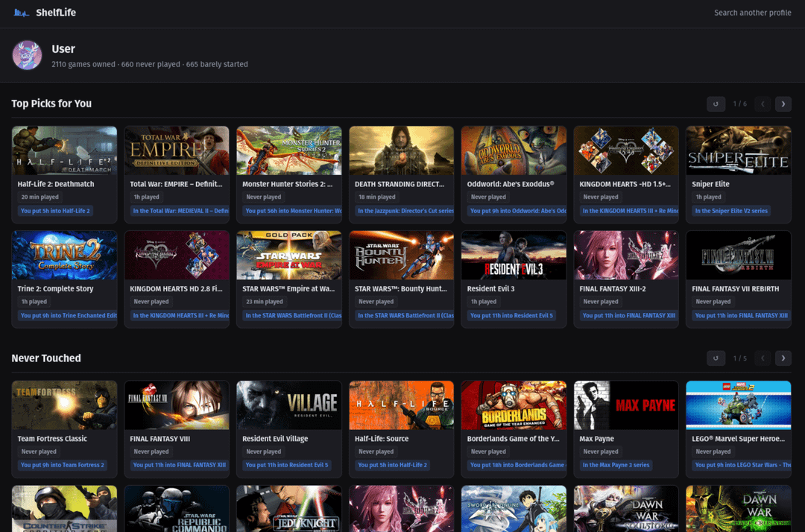The width and height of the screenshot is (805, 532).
Task: Open the user profile avatar
Action: [28, 55]
